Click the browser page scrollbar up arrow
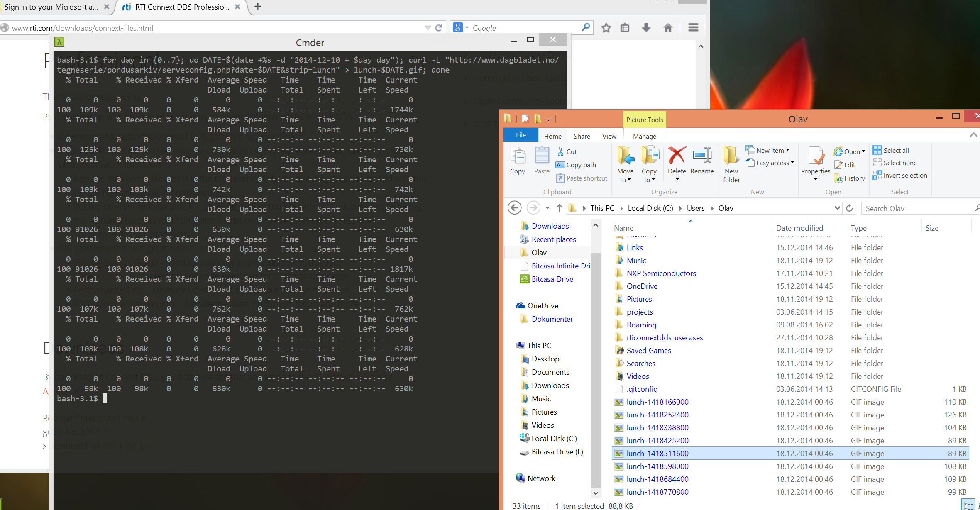980x510 pixels. click(x=701, y=46)
